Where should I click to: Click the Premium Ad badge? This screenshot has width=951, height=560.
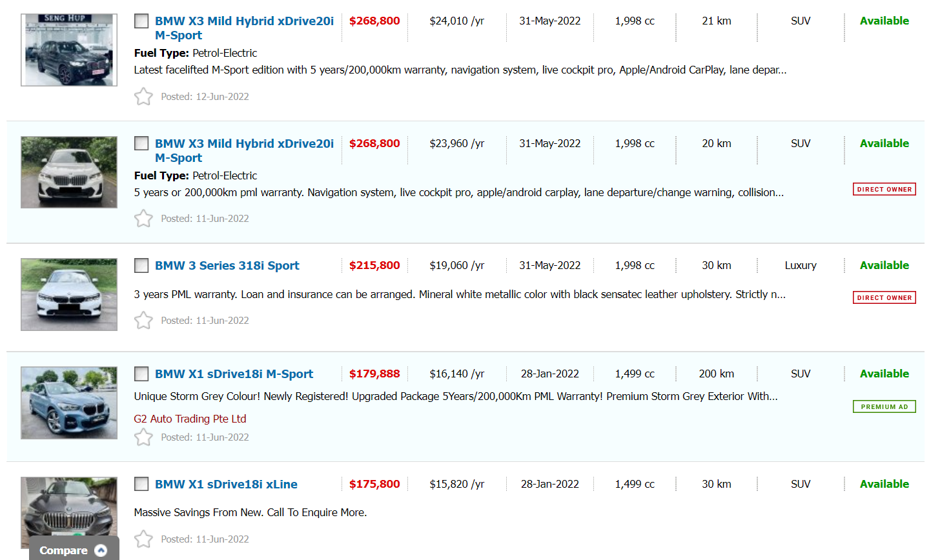pyautogui.click(x=884, y=406)
